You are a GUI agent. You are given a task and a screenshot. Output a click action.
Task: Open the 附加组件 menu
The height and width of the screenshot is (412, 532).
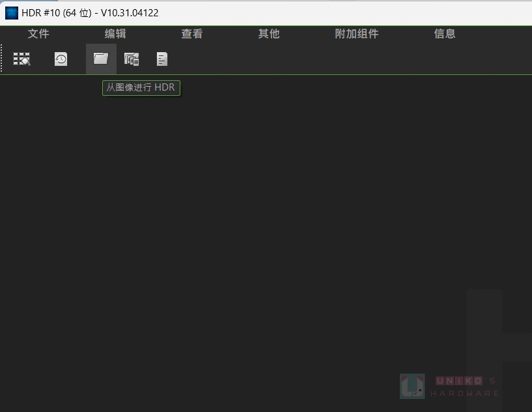356,34
